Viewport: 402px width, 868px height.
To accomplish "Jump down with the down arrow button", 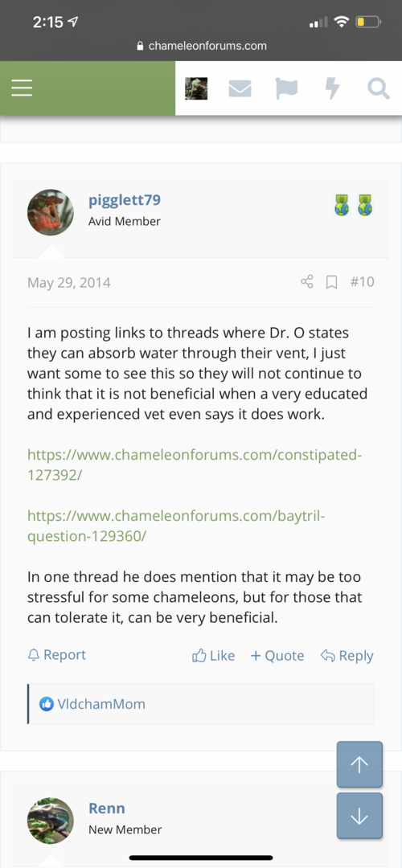I will pyautogui.click(x=359, y=816).
